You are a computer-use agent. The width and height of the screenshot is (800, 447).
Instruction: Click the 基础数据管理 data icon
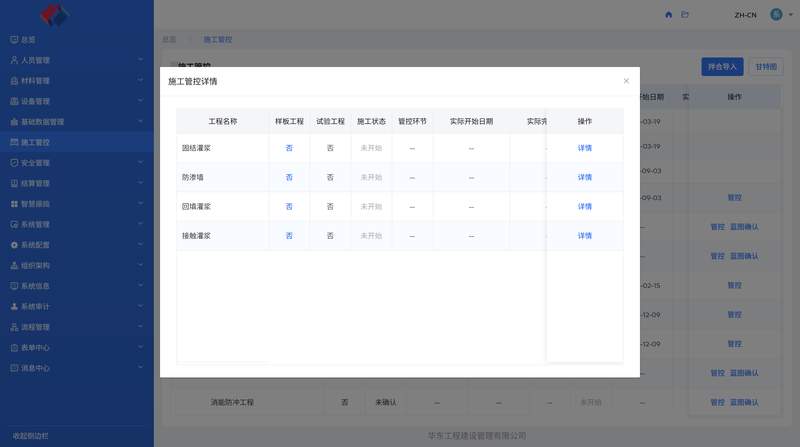pos(14,121)
